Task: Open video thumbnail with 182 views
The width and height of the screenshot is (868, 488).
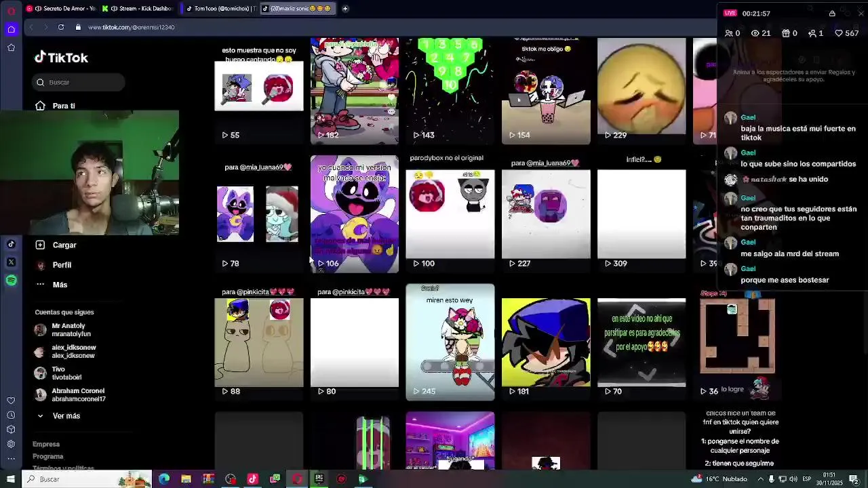Action: point(355,91)
